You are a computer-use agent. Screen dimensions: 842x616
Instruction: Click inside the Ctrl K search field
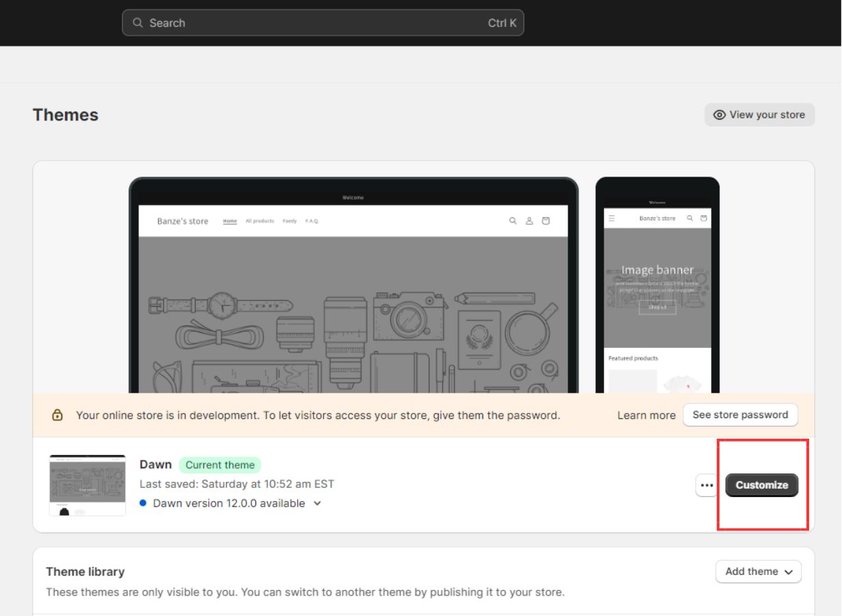pyautogui.click(x=323, y=23)
